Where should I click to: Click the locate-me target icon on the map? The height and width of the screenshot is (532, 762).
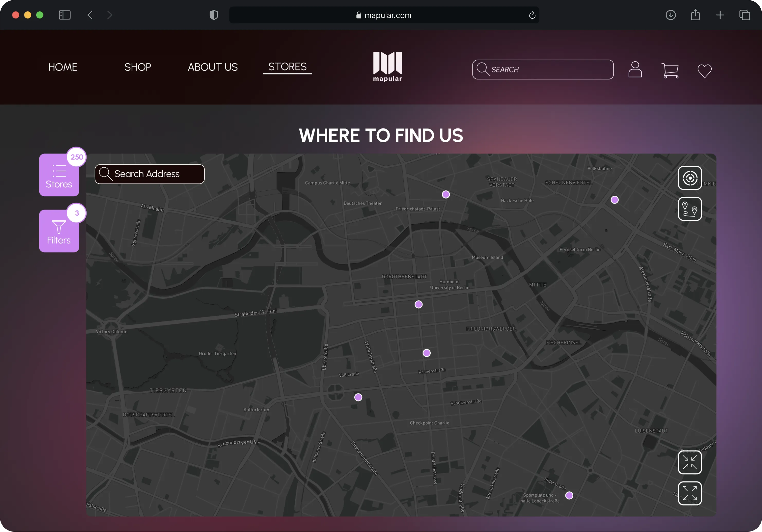(x=690, y=178)
